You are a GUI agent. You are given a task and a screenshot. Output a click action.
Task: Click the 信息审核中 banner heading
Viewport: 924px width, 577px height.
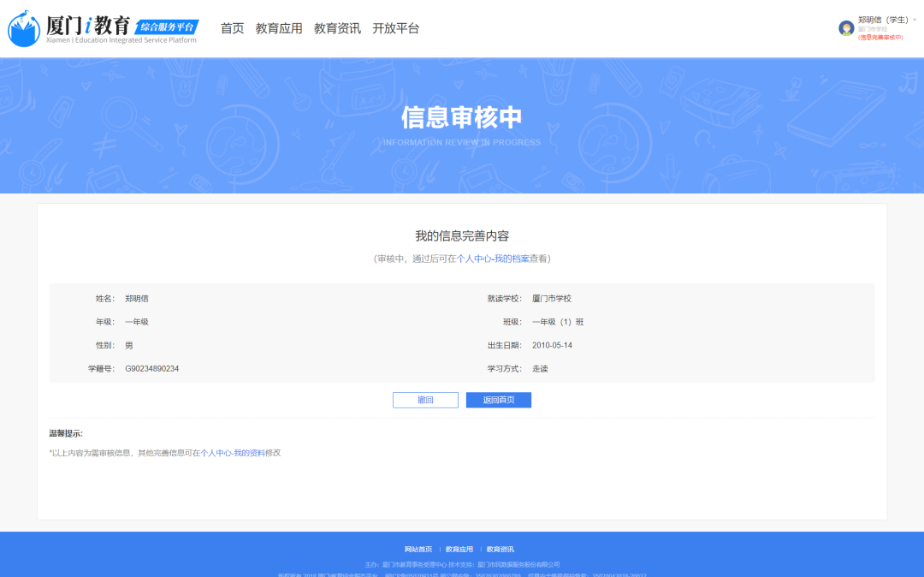tap(461, 117)
